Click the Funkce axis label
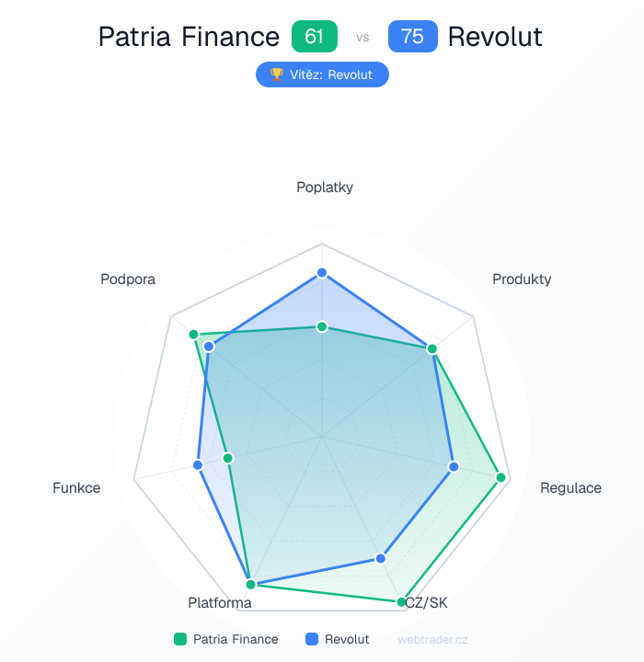644x662 pixels. (x=76, y=487)
